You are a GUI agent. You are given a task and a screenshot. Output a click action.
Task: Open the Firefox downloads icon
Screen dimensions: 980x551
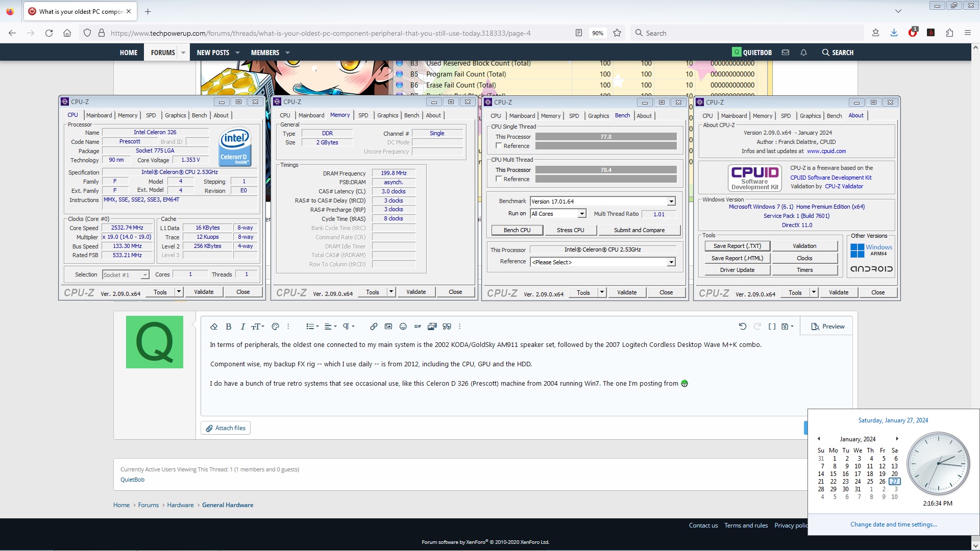(x=894, y=33)
